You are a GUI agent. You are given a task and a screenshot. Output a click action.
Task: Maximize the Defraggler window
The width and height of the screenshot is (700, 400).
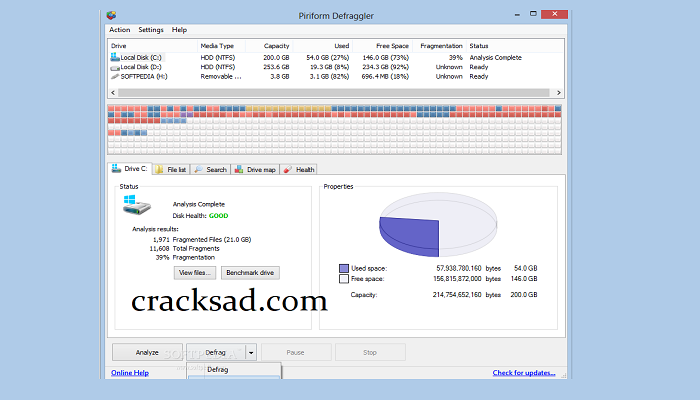533,14
